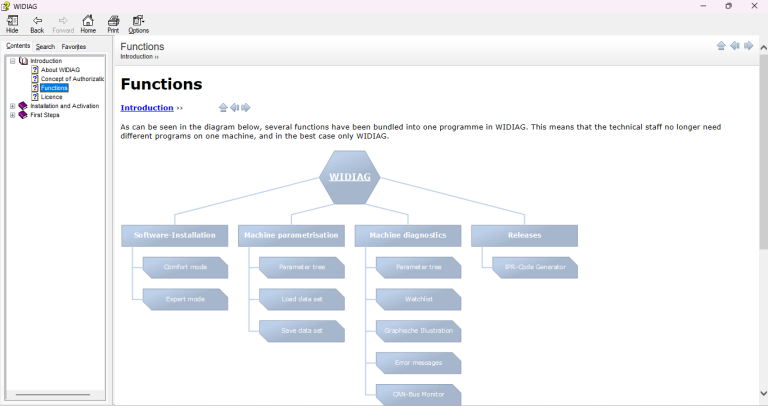Click the WIDIAG hexagon in the diagram
The height and width of the screenshot is (406, 768).
(350, 177)
